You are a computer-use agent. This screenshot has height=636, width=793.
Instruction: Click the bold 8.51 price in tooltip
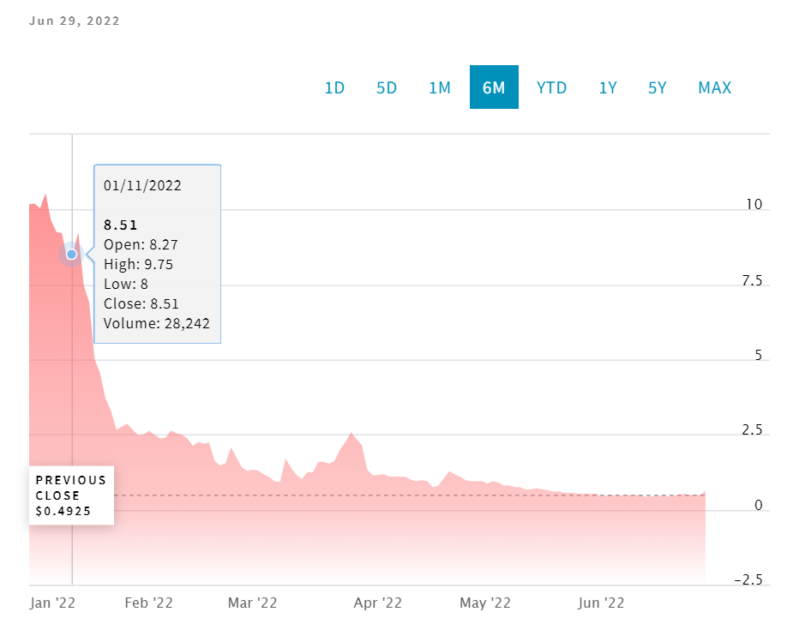pyautogui.click(x=120, y=225)
